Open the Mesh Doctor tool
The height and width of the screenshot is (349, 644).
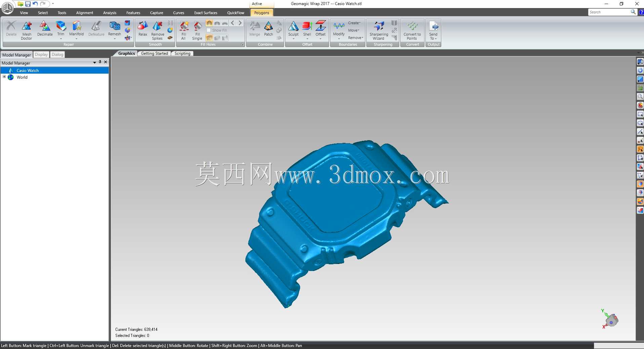[27, 30]
